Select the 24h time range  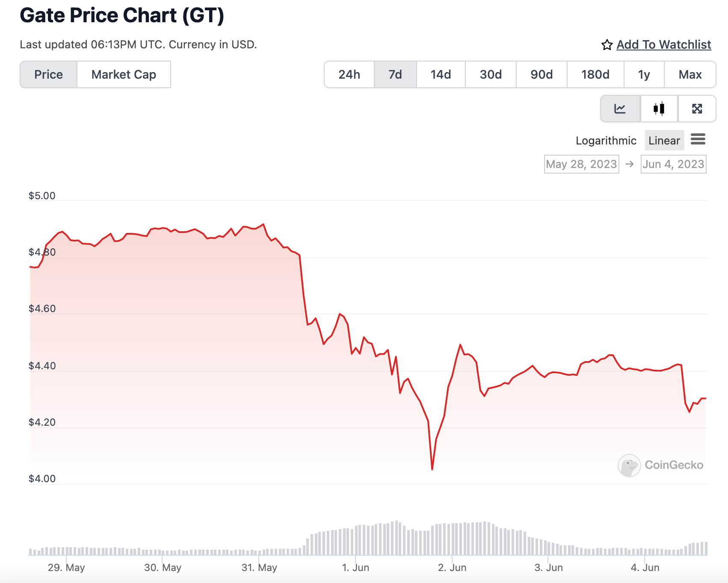(x=349, y=74)
